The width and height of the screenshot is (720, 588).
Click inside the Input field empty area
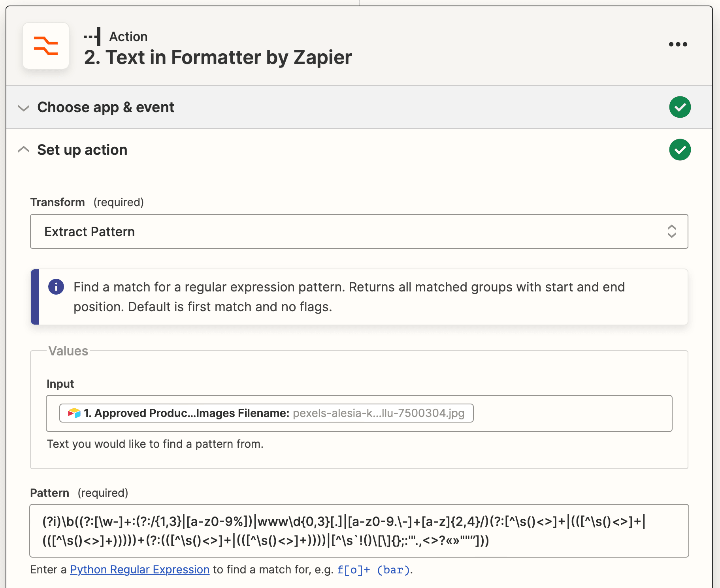572,413
